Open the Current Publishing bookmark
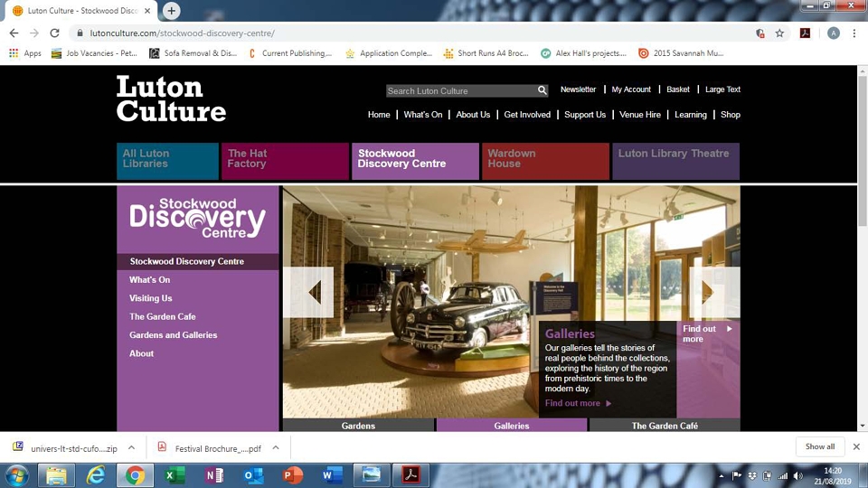The height and width of the screenshot is (488, 868). pos(290,53)
